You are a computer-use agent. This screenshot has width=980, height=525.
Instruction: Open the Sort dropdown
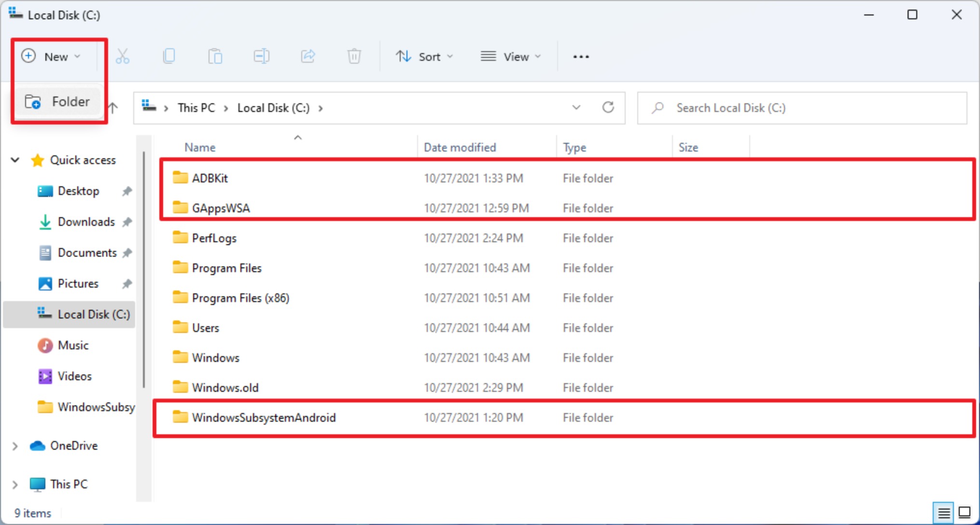(424, 56)
